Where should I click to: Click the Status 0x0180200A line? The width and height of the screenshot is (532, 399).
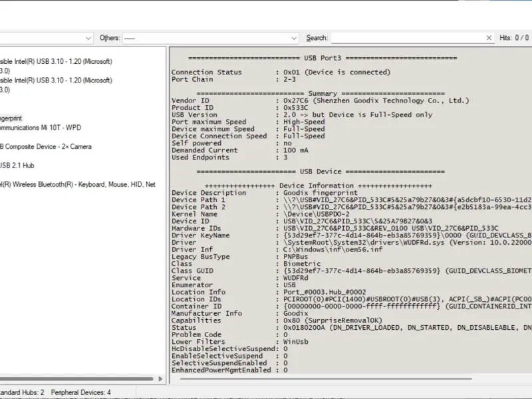[352, 328]
